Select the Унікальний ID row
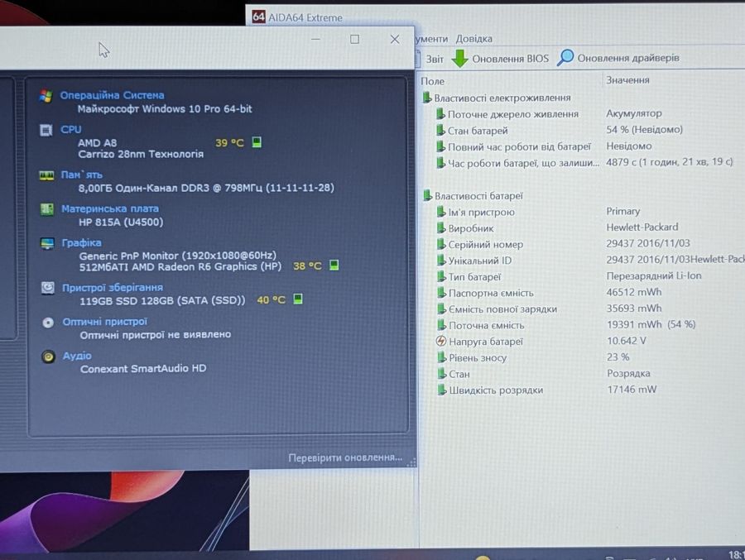The height and width of the screenshot is (560, 745). [590, 260]
